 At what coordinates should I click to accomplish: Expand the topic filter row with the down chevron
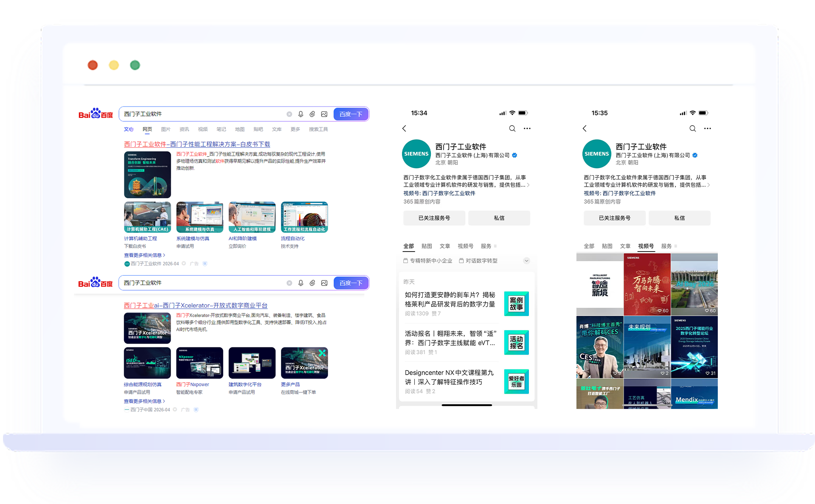pyautogui.click(x=526, y=261)
